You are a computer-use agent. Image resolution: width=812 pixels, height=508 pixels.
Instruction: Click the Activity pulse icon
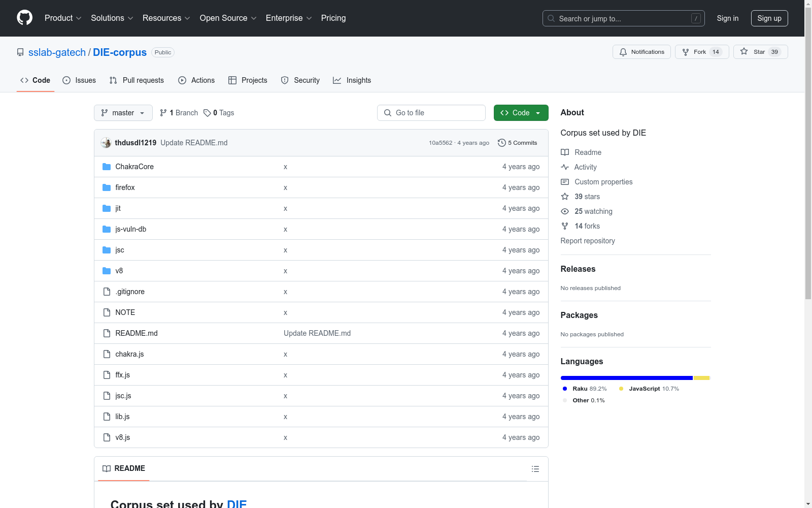(x=565, y=167)
